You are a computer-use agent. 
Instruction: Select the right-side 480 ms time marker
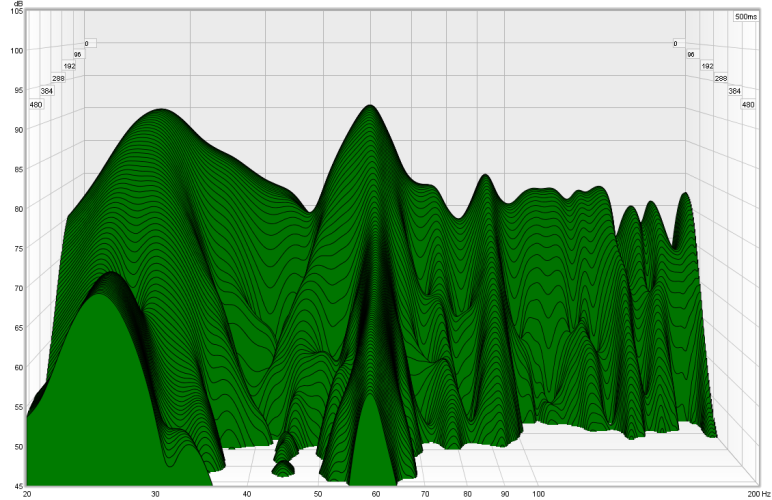(x=747, y=104)
